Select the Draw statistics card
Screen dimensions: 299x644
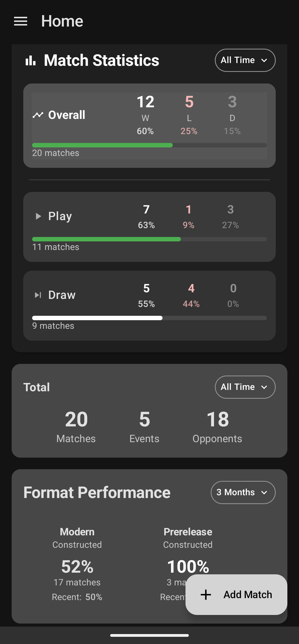149,306
